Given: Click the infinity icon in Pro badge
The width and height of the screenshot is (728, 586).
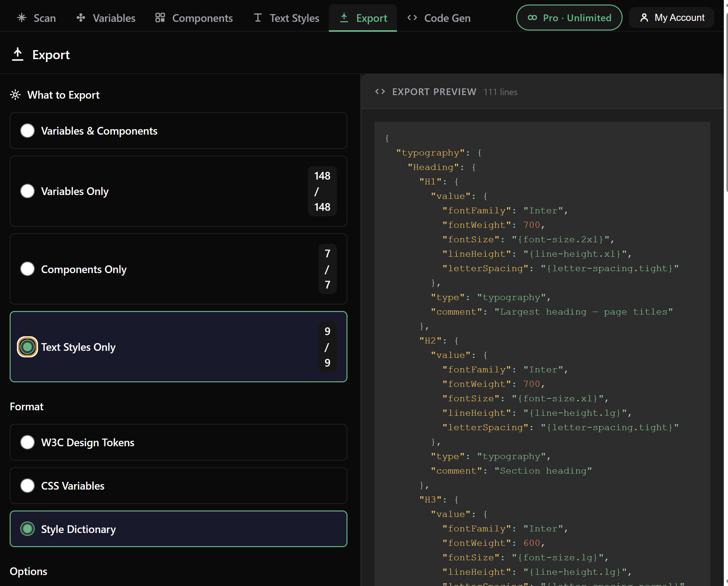Looking at the screenshot, I should click(533, 18).
